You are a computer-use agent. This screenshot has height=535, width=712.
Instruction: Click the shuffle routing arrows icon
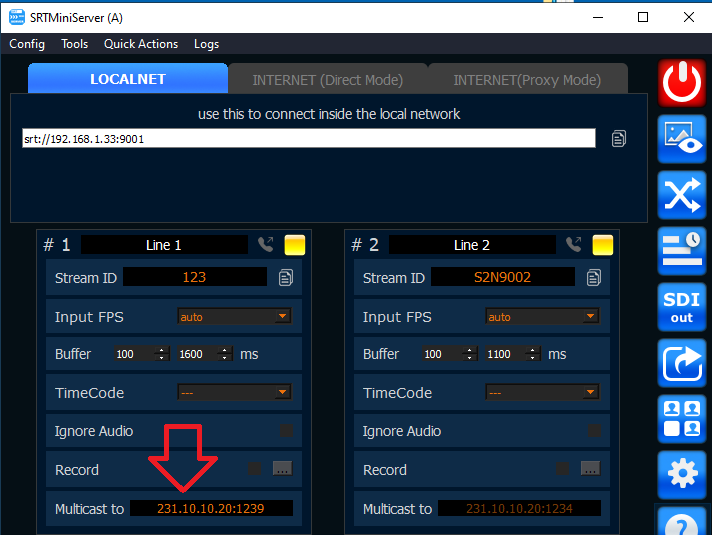click(x=682, y=195)
